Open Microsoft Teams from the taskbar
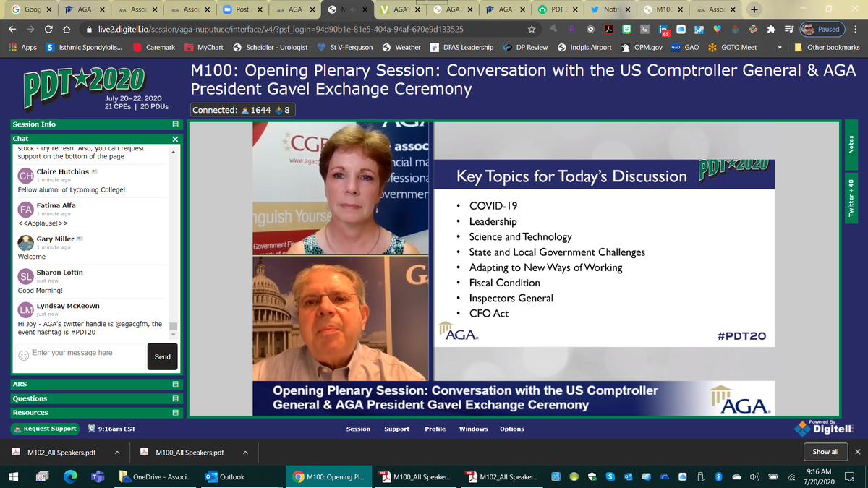Screen dimensions: 868x488 98,476
